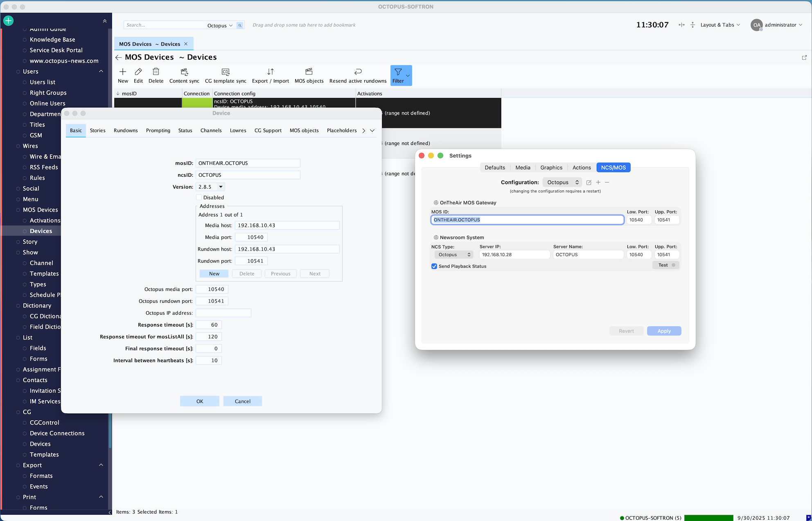Screen dimensions: 812x521
Task: Click the New device toolbar icon
Action: (x=123, y=75)
